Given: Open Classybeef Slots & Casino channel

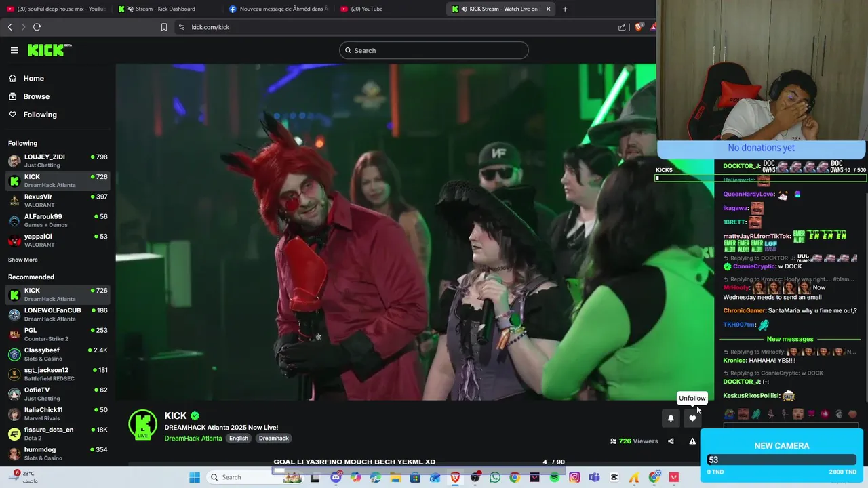Looking at the screenshot, I should [58, 354].
